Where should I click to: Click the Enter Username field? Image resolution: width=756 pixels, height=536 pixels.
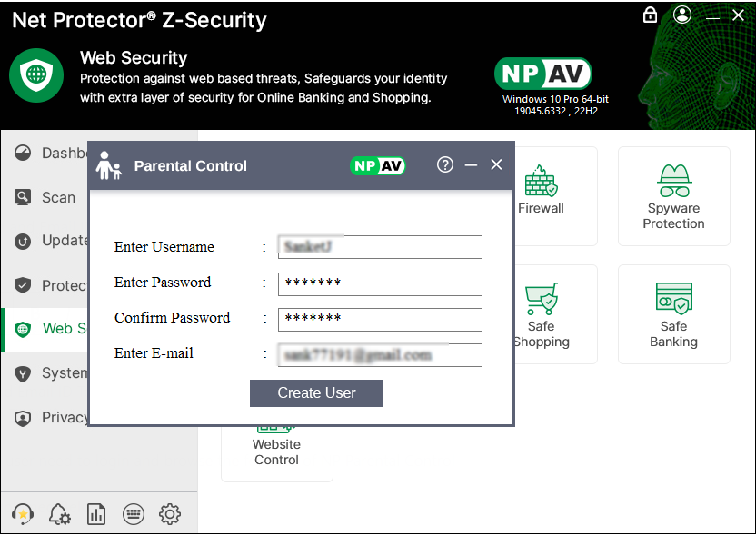[x=380, y=247]
